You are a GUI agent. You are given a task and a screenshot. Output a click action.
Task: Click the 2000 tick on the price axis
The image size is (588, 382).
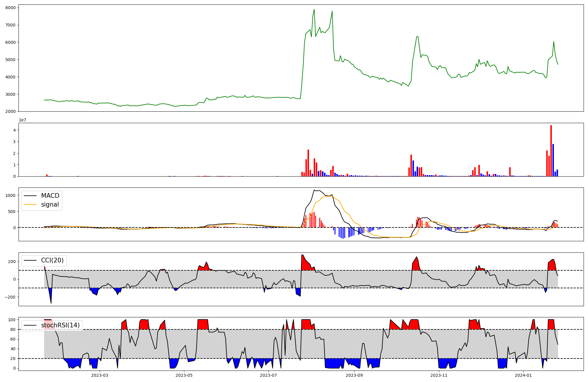click(10, 111)
